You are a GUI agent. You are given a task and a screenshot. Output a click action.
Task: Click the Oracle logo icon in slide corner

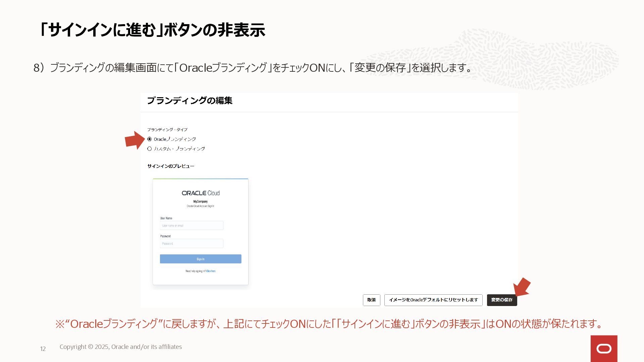[604, 349]
